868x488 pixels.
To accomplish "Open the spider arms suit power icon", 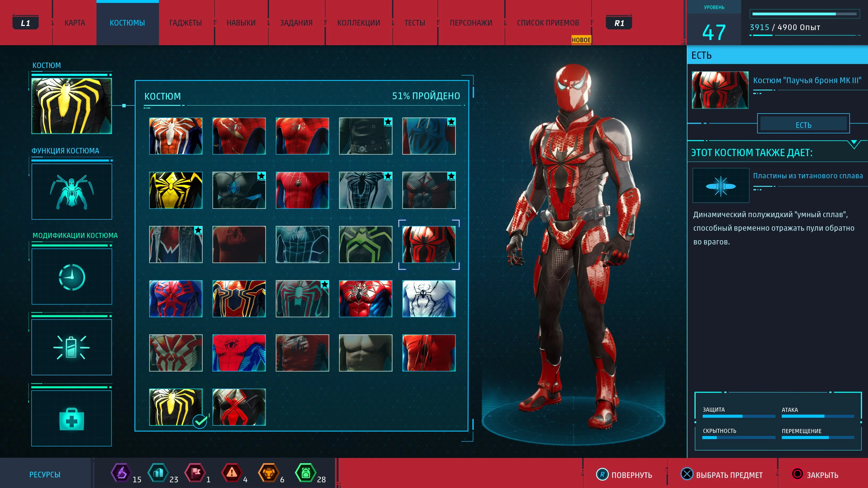I will (72, 192).
